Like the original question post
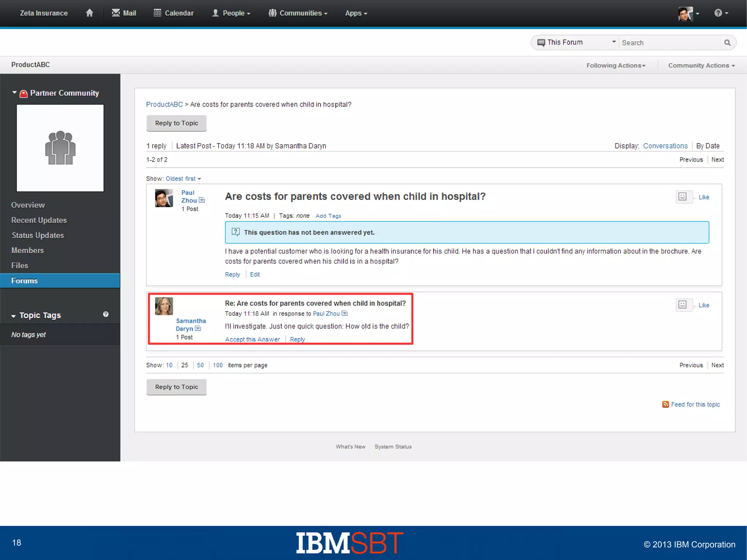Screen dimensions: 747x560 [x=704, y=197]
